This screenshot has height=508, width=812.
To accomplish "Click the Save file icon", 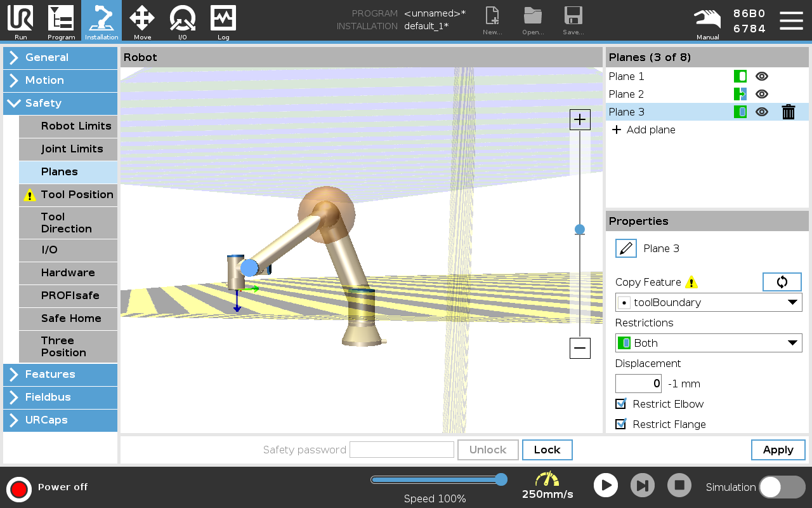I will pos(573,20).
